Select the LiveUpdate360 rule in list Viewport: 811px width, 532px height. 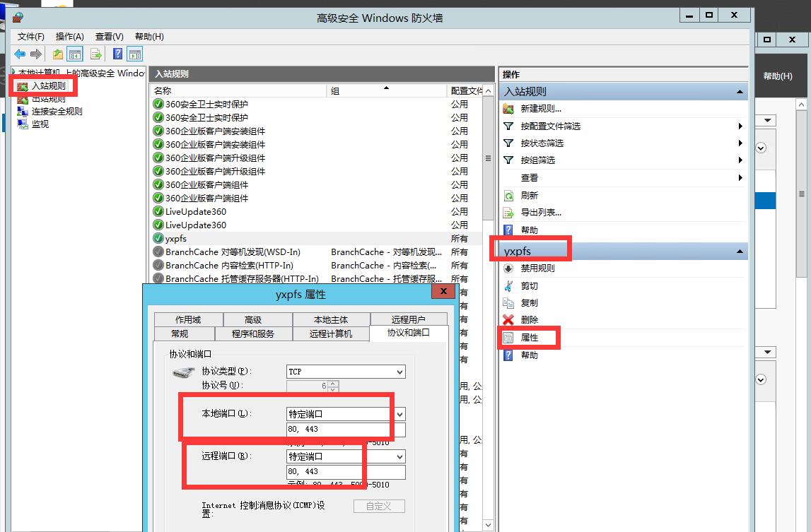coord(196,212)
